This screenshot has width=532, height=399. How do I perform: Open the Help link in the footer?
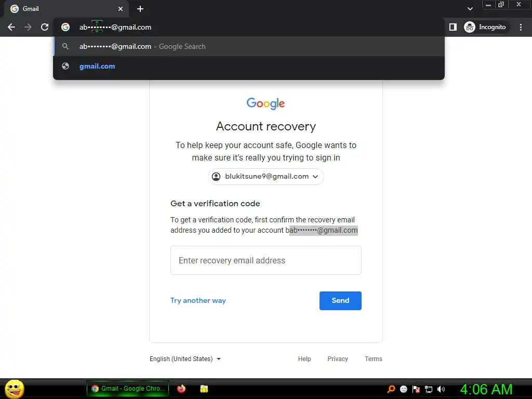click(304, 359)
